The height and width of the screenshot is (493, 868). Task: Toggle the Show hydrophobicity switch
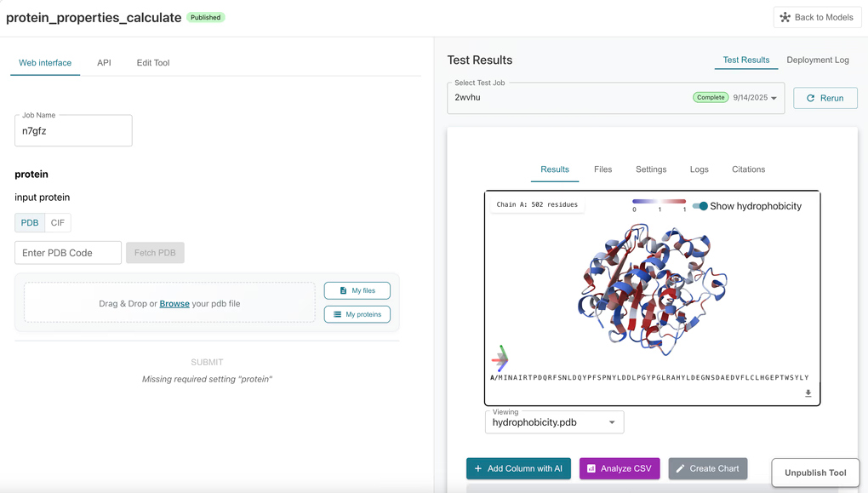[x=700, y=206]
